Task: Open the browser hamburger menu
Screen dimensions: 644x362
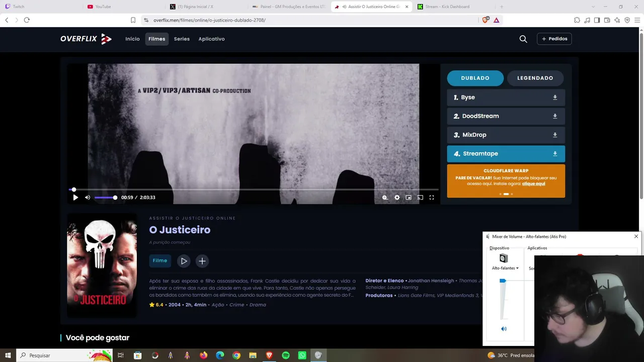Action: 637,20
